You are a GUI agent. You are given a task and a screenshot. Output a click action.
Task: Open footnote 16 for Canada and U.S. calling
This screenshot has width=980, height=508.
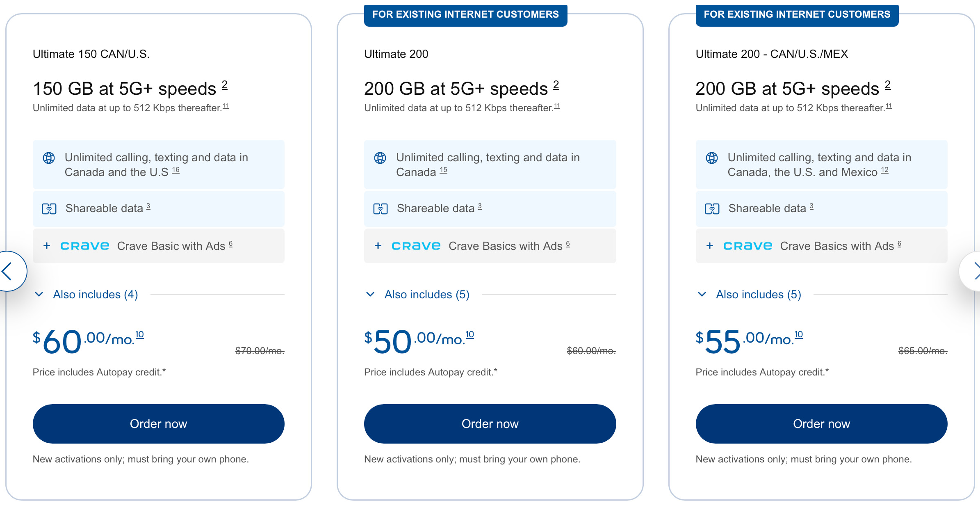tap(175, 170)
